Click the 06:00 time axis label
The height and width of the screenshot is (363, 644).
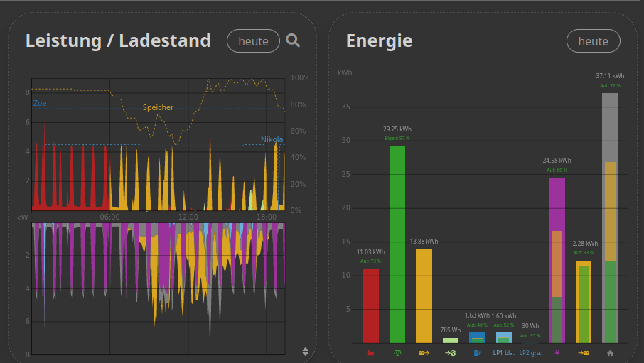[110, 217]
